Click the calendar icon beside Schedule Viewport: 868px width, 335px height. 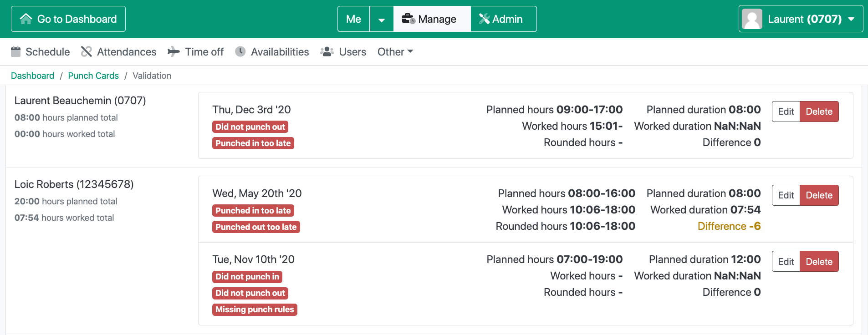(16, 52)
